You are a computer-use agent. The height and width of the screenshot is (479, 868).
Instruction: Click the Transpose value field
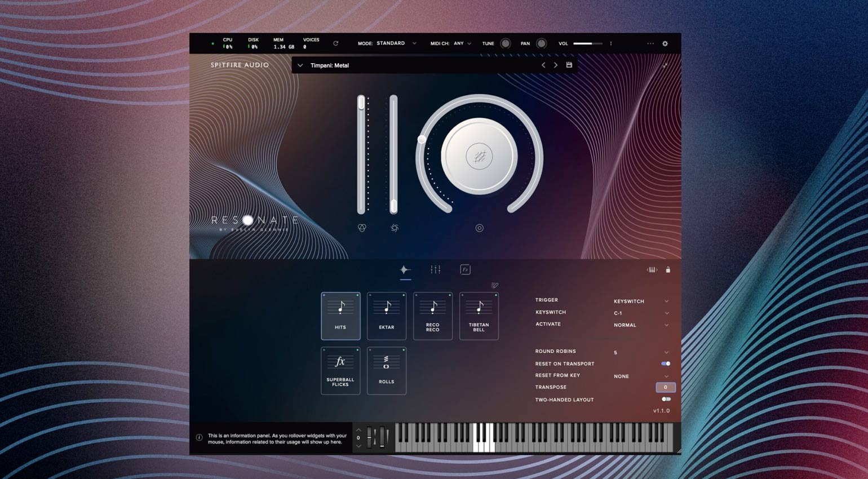point(666,388)
